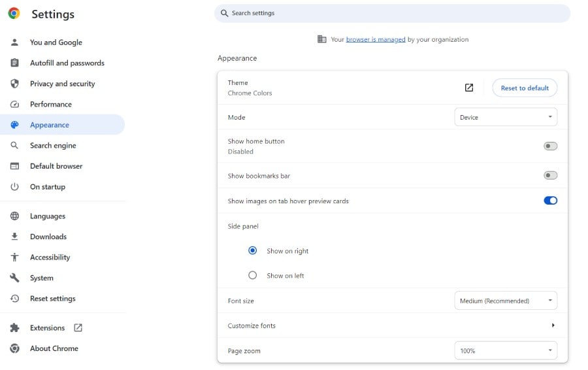Click the browser window icon for Default browser
The height and width of the screenshot is (370, 588).
14,166
